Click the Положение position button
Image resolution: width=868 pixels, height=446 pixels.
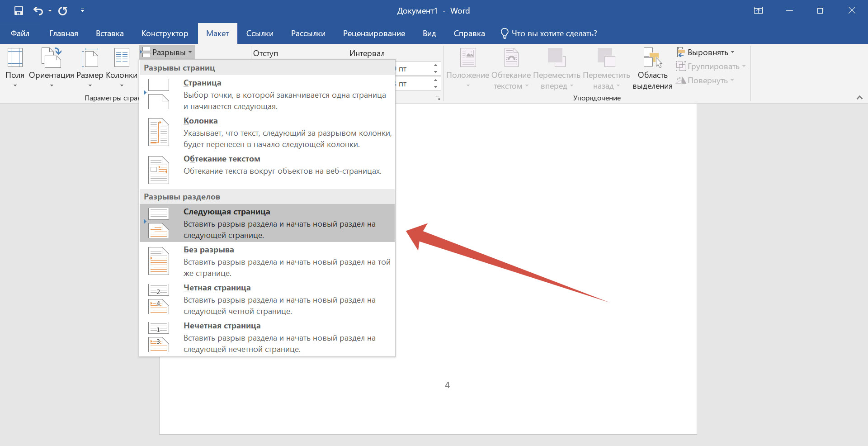pos(468,68)
